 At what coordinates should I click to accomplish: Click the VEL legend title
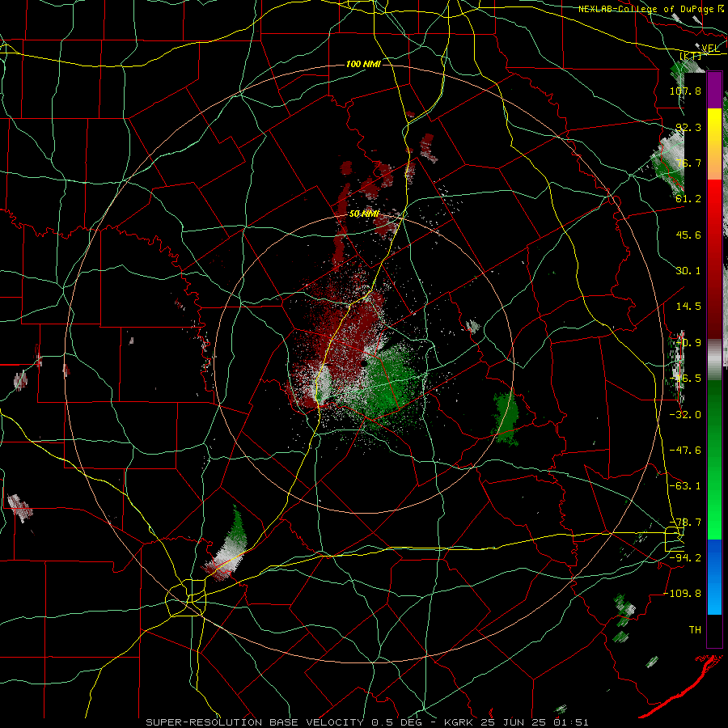coord(710,49)
